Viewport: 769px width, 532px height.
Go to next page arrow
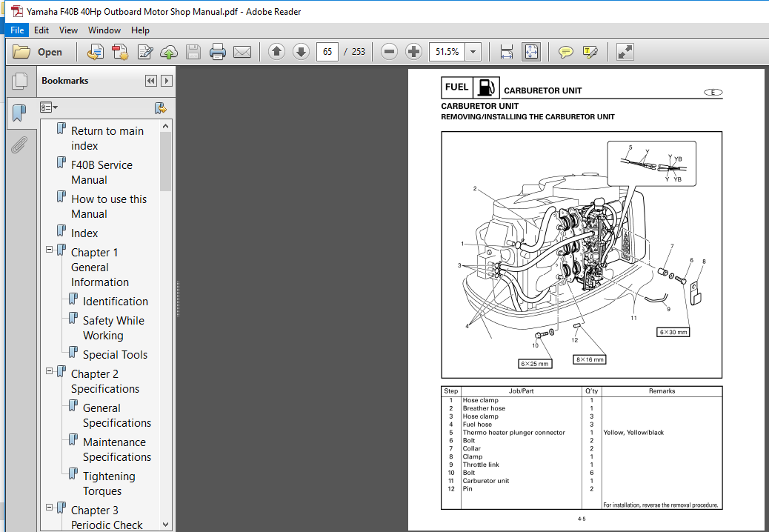click(301, 51)
